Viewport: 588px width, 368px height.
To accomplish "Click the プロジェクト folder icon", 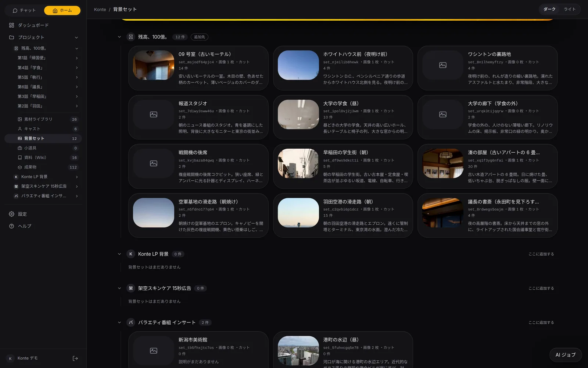I will (11, 38).
